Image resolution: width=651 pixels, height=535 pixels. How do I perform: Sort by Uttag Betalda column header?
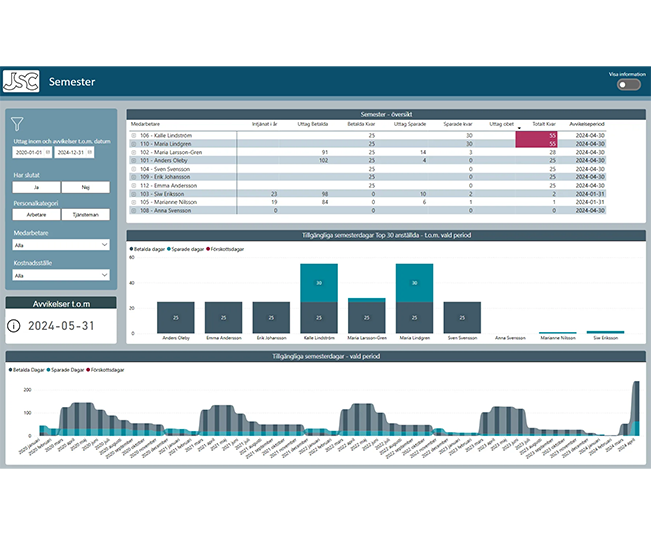[313, 124]
